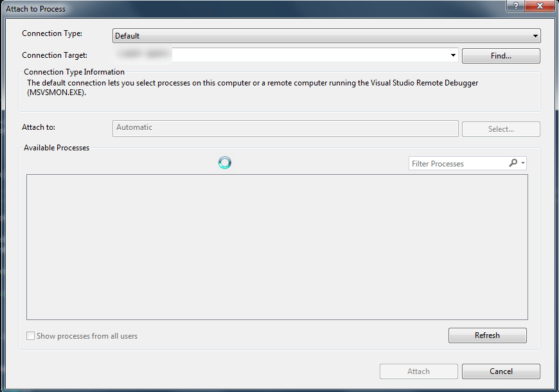Click the Find button
Viewport: 559px width, 392px height.
pyautogui.click(x=501, y=56)
